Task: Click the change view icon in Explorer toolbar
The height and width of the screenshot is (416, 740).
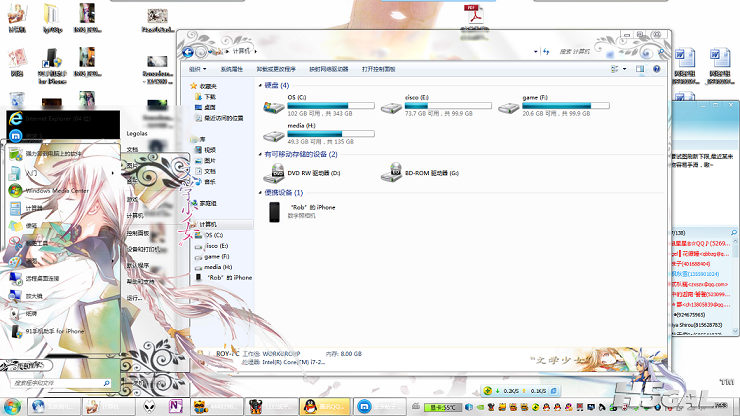Action: pyautogui.click(x=614, y=69)
